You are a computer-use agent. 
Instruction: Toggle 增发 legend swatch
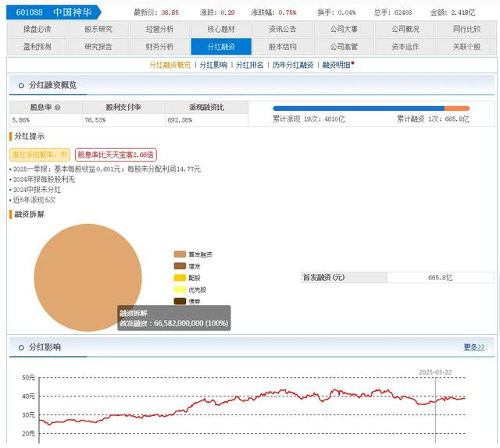click(180, 266)
